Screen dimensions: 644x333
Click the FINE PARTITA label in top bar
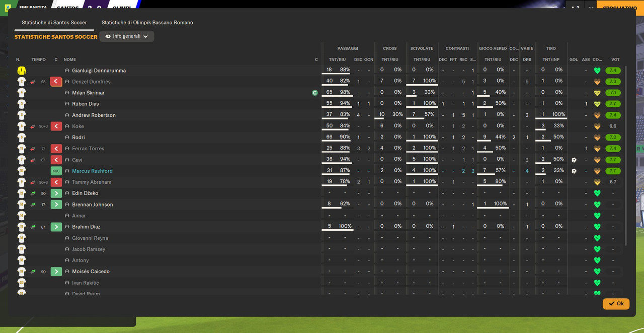pos(33,8)
